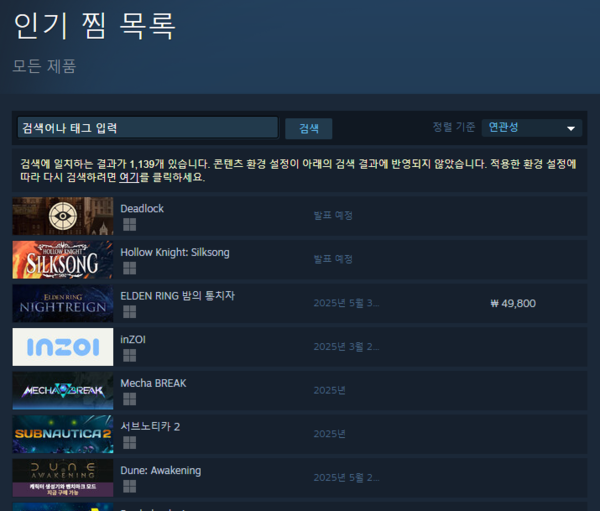The image size is (600, 511).
Task: Select the Dune: Awakening title
Action: point(161,470)
